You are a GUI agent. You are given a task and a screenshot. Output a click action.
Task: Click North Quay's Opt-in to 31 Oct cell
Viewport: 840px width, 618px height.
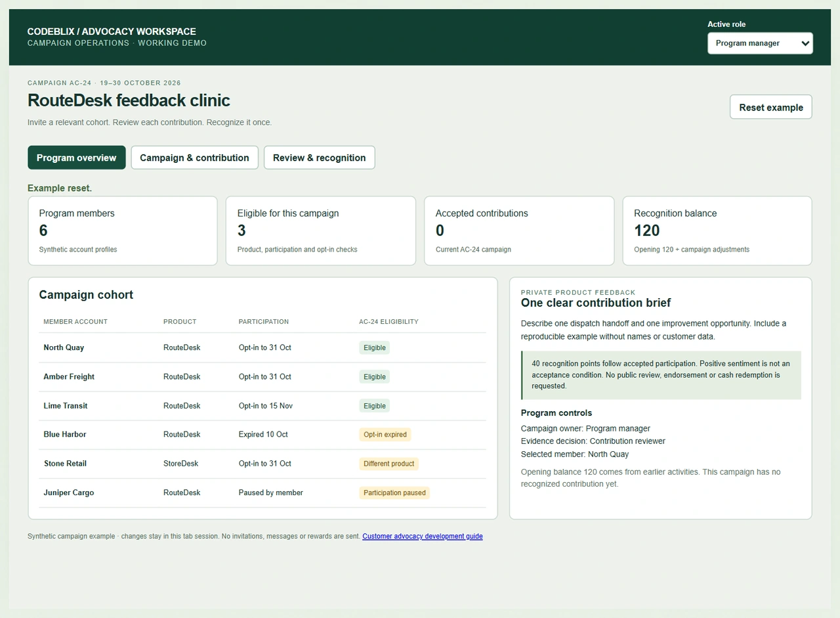click(265, 347)
